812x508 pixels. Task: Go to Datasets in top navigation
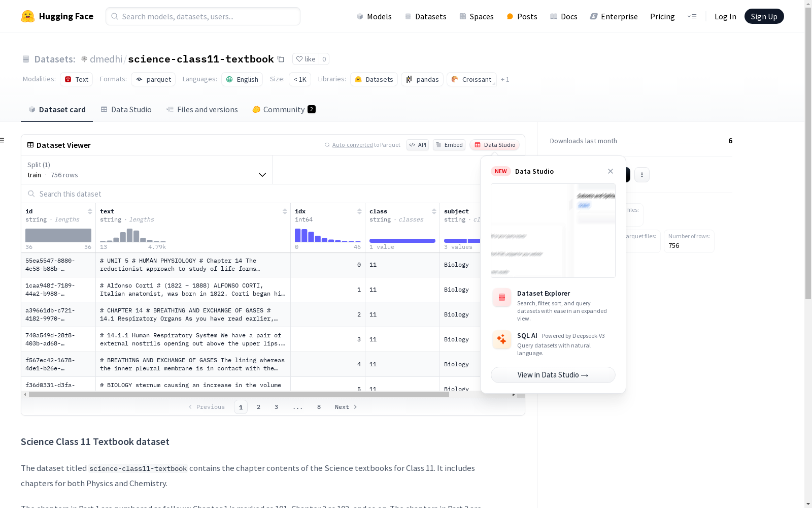(x=425, y=16)
